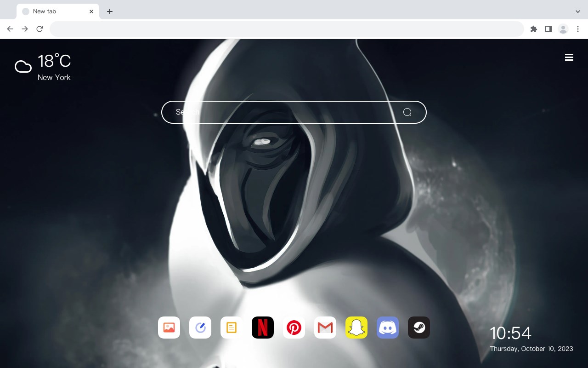Open the browser three-dot menu
The width and height of the screenshot is (588, 368).
click(578, 29)
